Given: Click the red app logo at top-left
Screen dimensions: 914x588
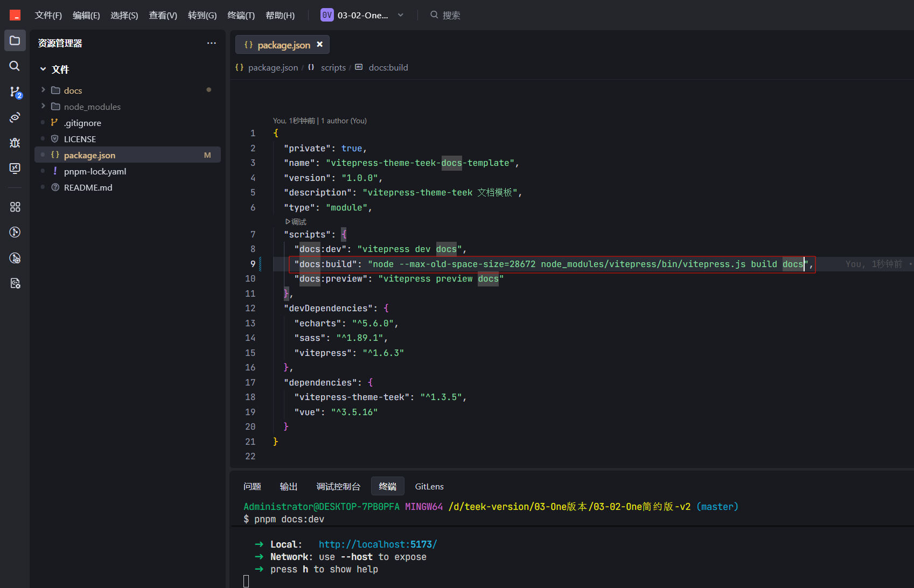Looking at the screenshot, I should click(15, 15).
